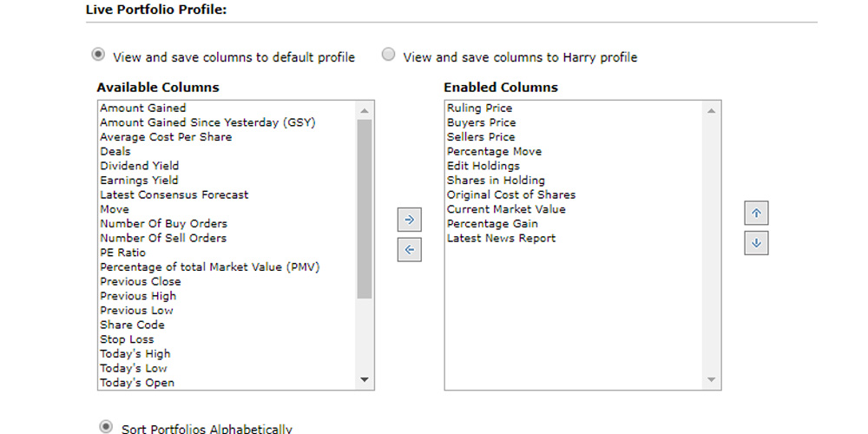868x434 pixels.
Task: Select Dividend Yield in Available Columns
Action: click(140, 166)
